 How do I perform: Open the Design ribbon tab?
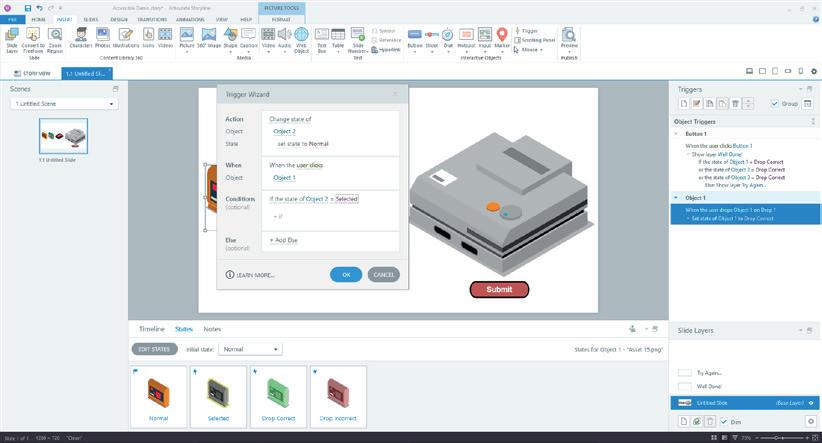pyautogui.click(x=119, y=19)
